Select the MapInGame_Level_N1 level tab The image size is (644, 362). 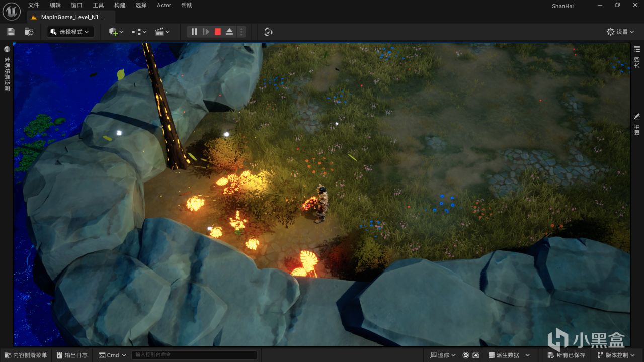71,17
